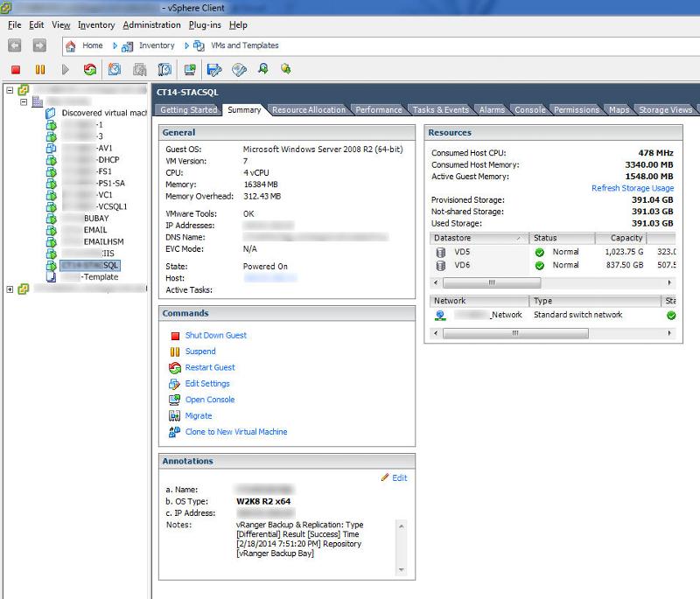Click the Shut Down Guest link
The width and height of the screenshot is (700, 599).
click(215, 336)
